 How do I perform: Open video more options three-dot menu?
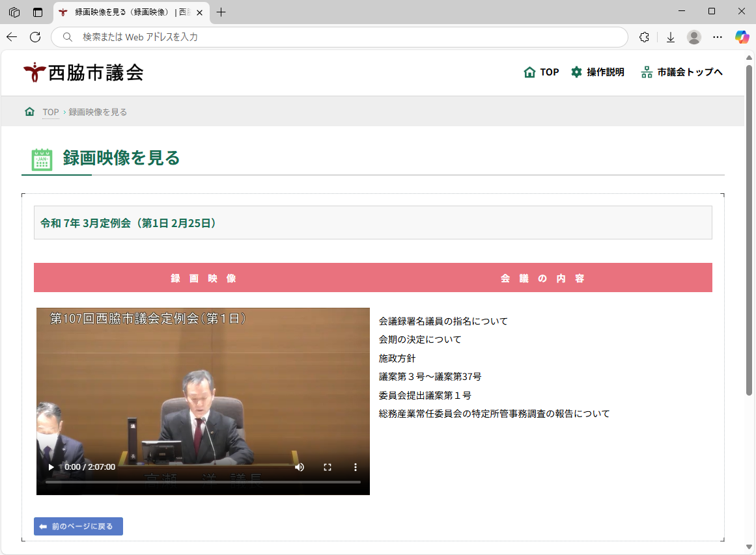tap(356, 467)
